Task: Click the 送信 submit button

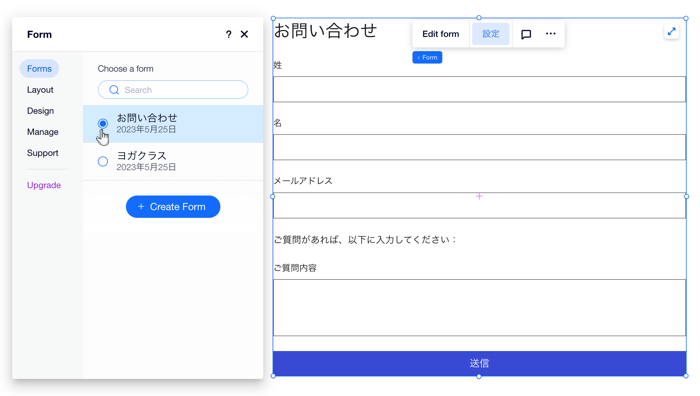Action: [x=479, y=363]
